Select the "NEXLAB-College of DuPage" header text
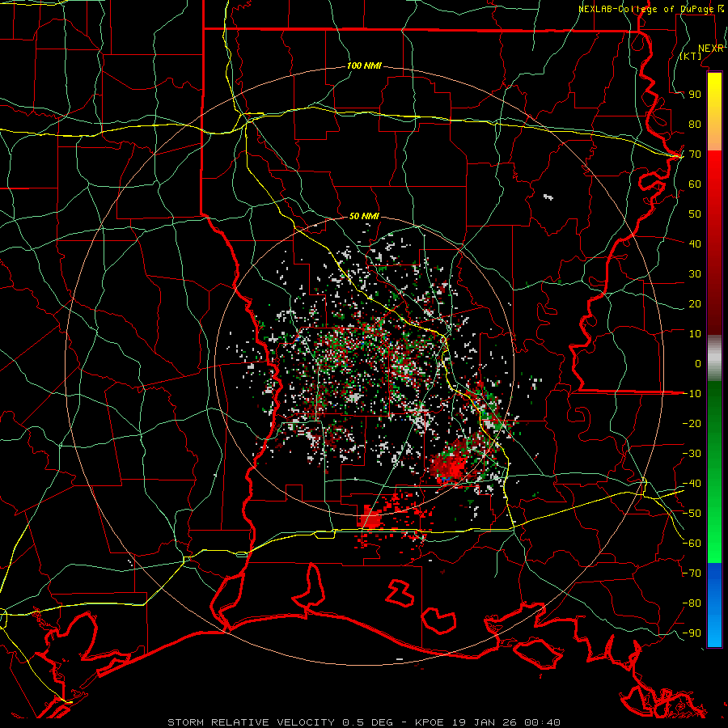Viewport: 728px width, 728px height. pos(645,8)
